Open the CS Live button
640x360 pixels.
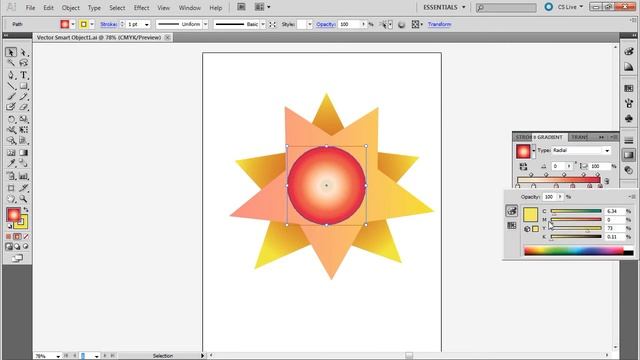pos(564,7)
